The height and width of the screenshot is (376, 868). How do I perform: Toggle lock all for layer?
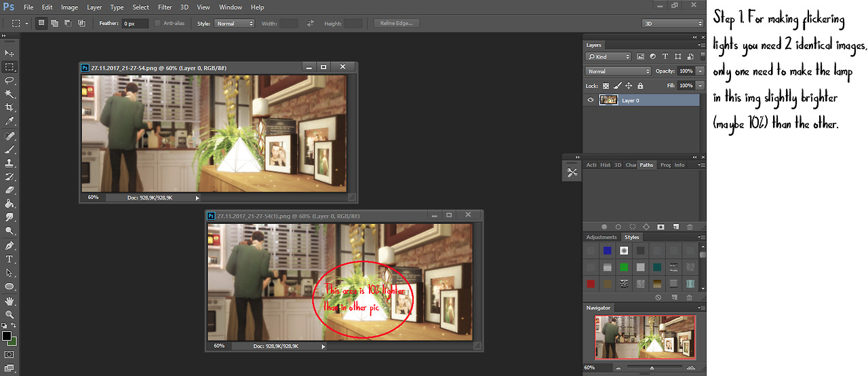[641, 86]
